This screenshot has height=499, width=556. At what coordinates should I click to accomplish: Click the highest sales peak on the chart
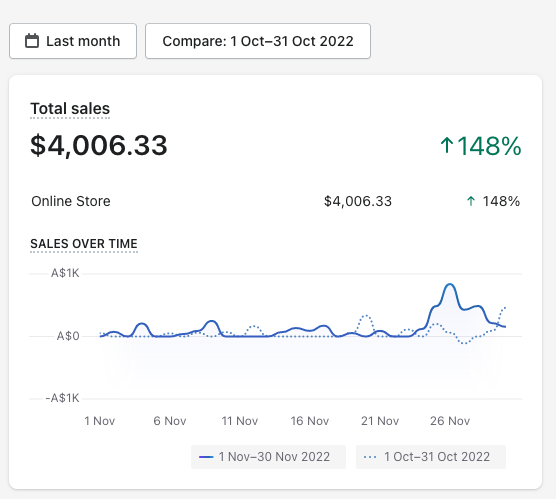[x=450, y=284]
